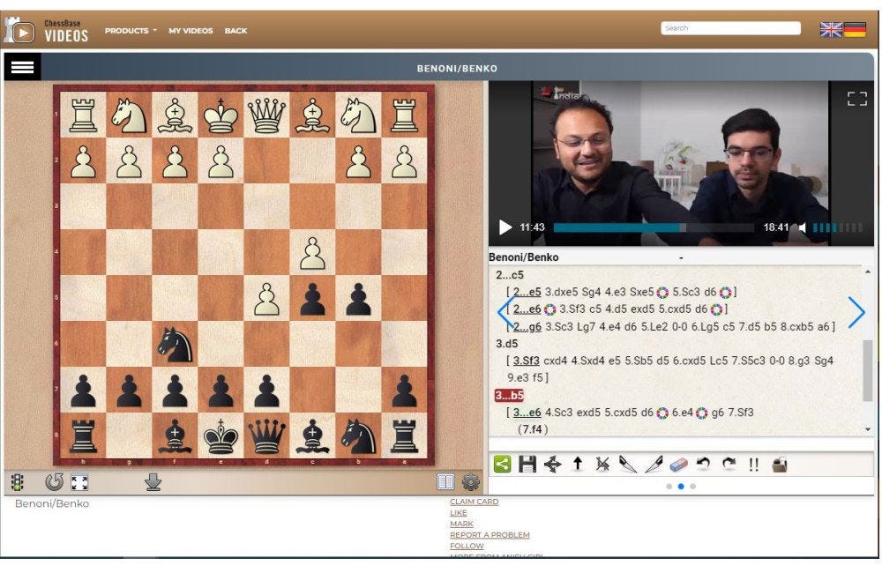The width and height of the screenshot is (882, 588).
Task: Click the redo arrow icon
Action: point(729,464)
